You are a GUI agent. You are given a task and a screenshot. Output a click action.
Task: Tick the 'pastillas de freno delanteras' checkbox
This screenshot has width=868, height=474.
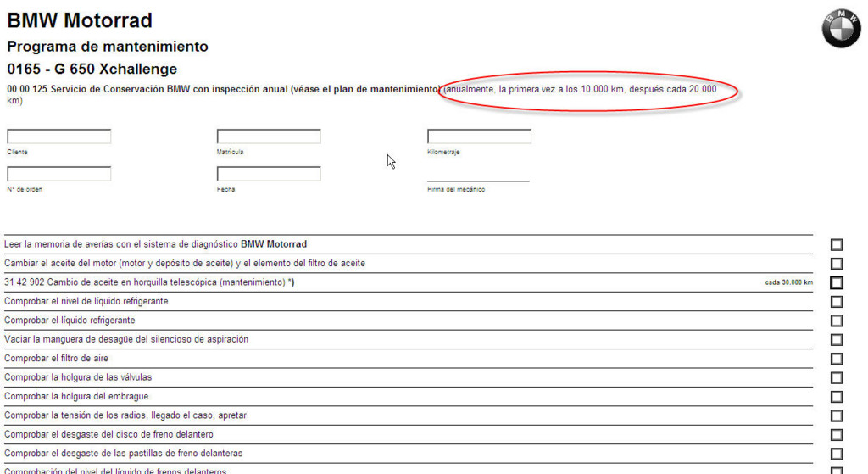click(x=837, y=454)
